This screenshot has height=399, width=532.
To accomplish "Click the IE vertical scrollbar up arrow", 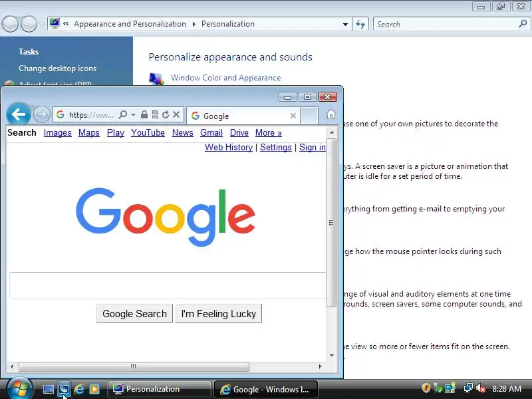I will pyautogui.click(x=332, y=132).
